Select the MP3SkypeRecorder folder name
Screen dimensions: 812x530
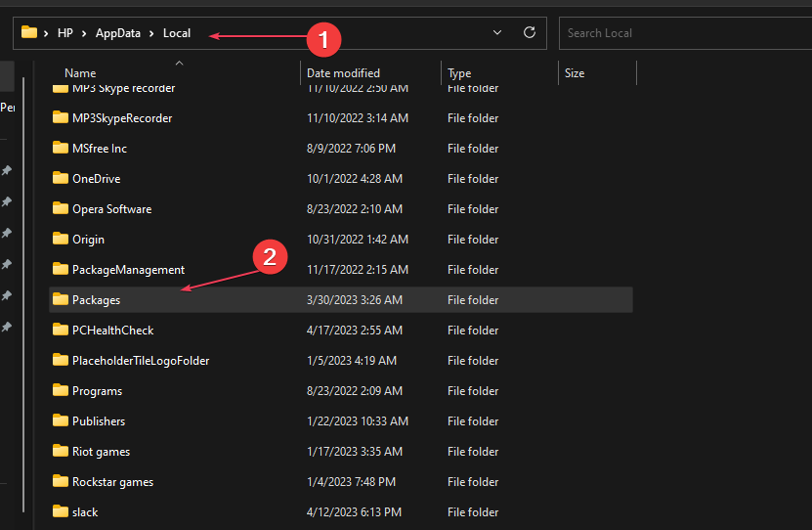pyautogui.click(x=122, y=118)
